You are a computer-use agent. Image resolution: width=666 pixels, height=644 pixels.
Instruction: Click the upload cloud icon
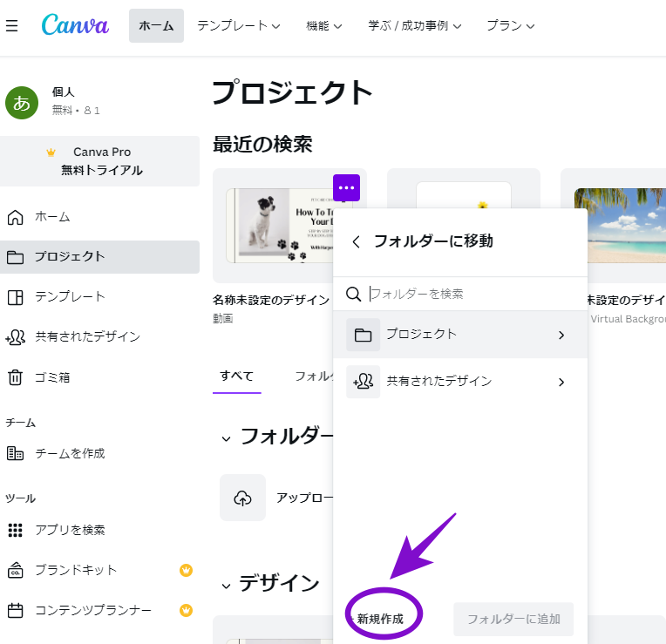(x=242, y=498)
